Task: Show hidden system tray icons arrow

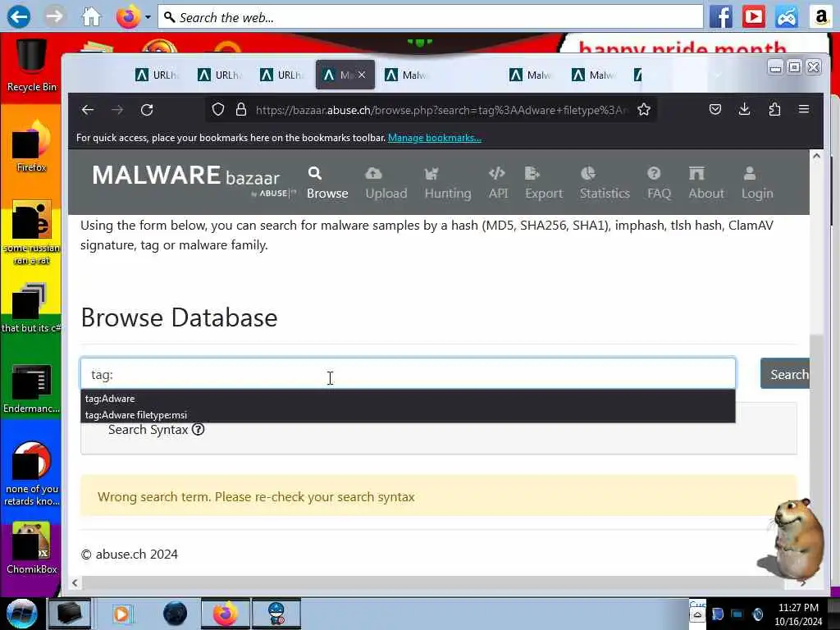Action: (x=697, y=614)
